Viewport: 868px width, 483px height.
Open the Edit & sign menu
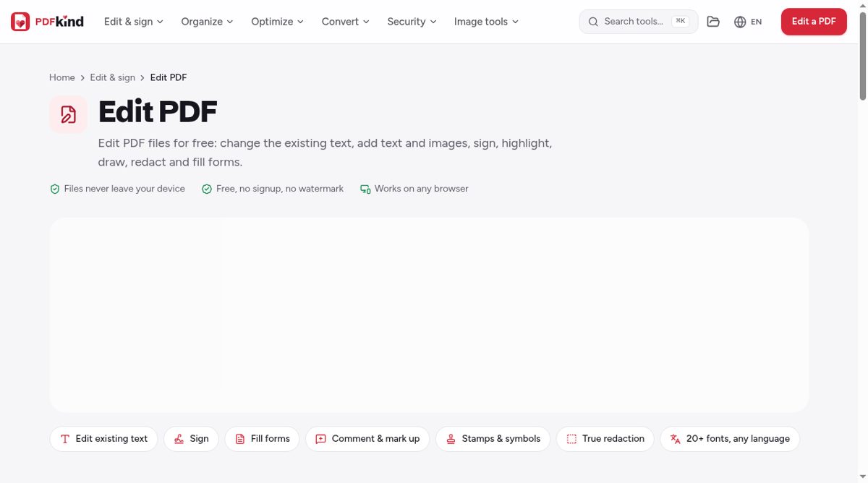(134, 22)
